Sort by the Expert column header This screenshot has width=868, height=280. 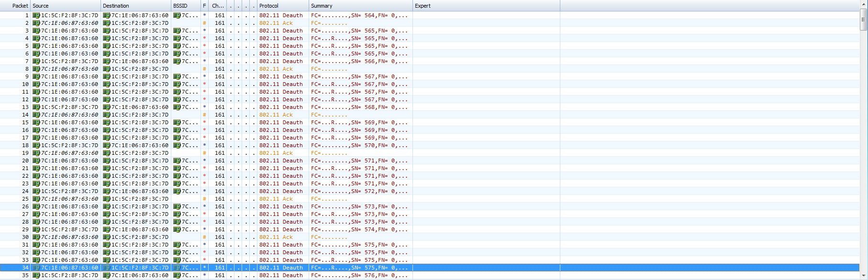[486, 6]
